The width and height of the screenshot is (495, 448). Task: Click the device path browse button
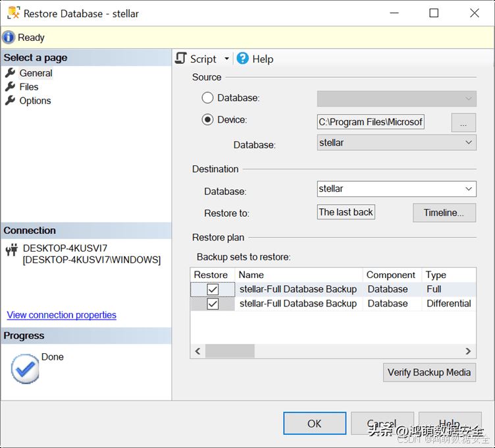[463, 123]
